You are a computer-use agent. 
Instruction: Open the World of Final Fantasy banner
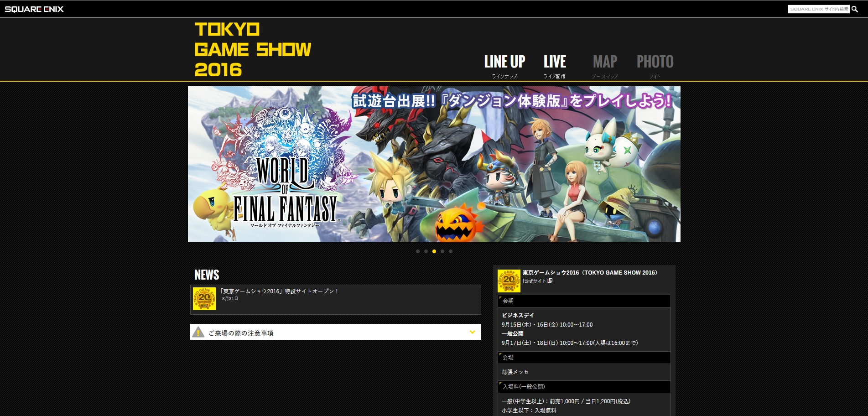pyautogui.click(x=434, y=164)
